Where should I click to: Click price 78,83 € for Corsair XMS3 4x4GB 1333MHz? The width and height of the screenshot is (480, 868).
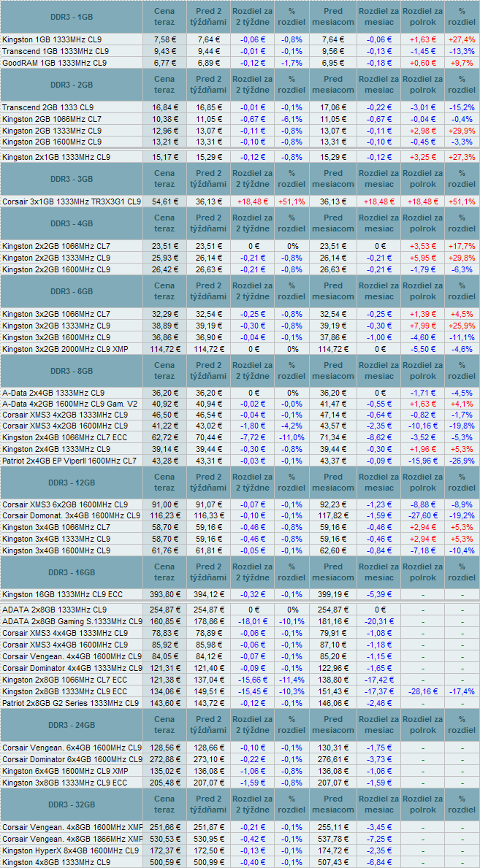164,633
